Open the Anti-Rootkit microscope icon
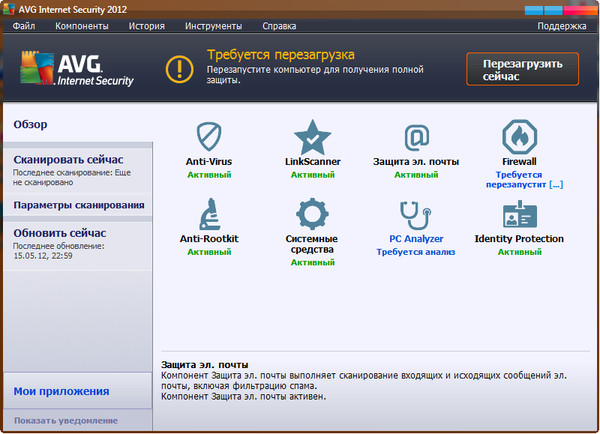This screenshot has height=434, width=600. click(208, 214)
